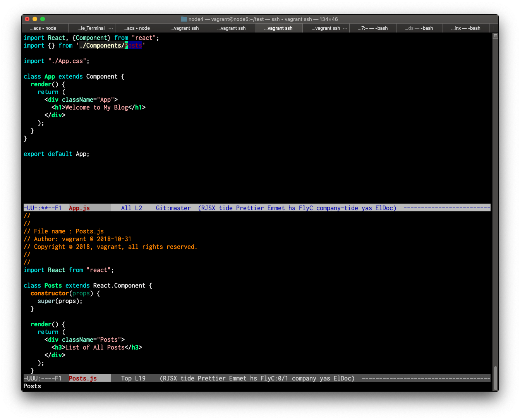Screen dimensions: 520x420
Task: Switch to the bash tab showing ...7:~
Action: pyautogui.click(x=373, y=28)
